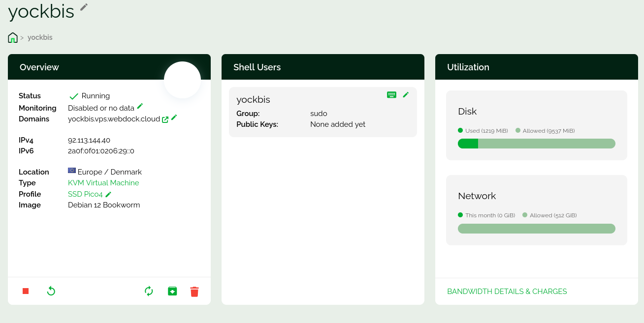Viewport: 644px width, 323px height.
Task: Click the green archive box icon
Action: (x=172, y=291)
